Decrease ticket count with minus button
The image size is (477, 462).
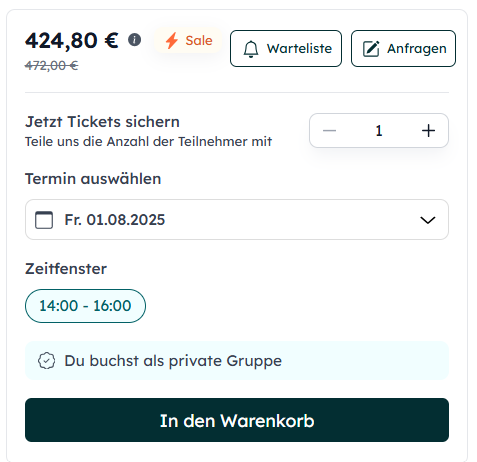point(329,130)
